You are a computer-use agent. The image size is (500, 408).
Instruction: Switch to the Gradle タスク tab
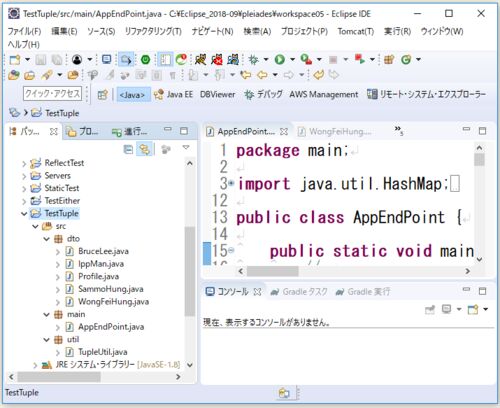pos(299,292)
